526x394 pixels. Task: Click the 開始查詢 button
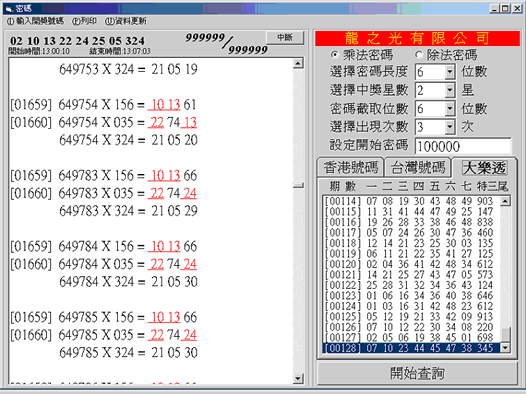click(x=417, y=373)
